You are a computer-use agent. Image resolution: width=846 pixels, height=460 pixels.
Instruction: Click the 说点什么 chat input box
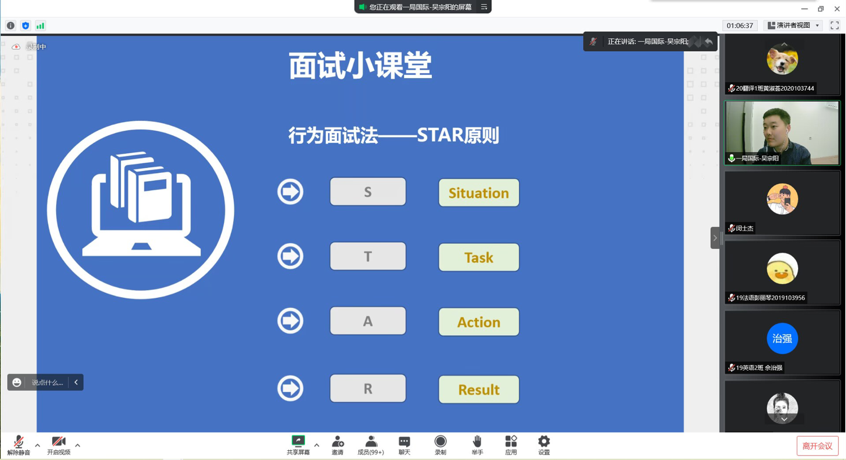(47, 382)
